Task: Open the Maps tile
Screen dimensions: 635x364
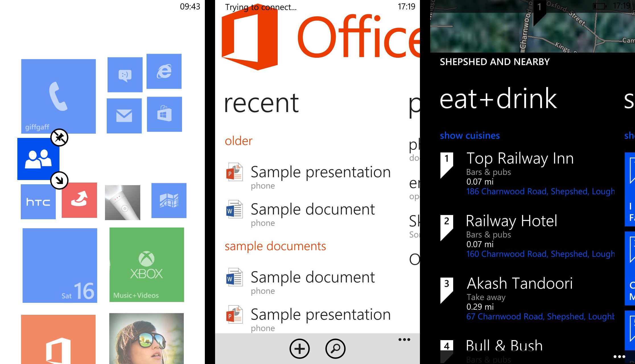Action: point(169,200)
